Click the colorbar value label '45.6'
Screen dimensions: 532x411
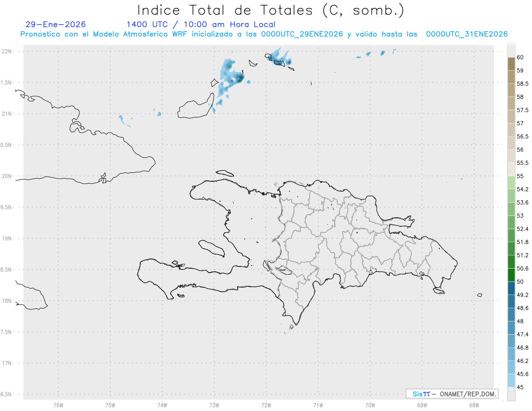click(522, 374)
